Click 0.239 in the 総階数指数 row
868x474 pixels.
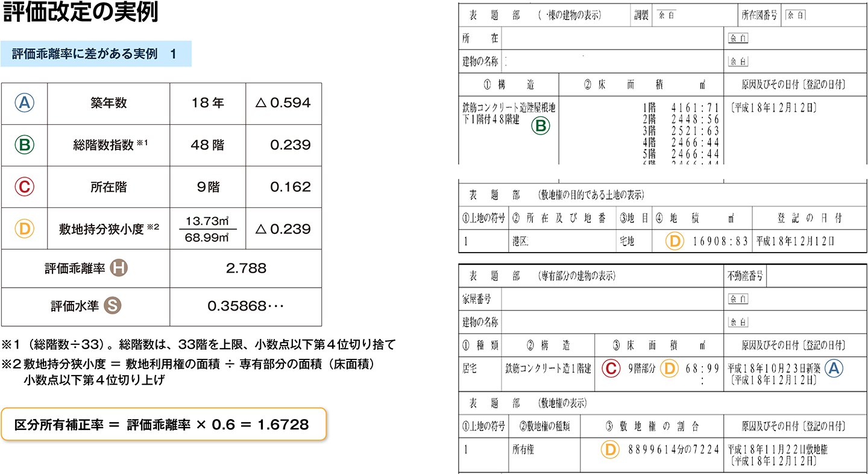291,145
